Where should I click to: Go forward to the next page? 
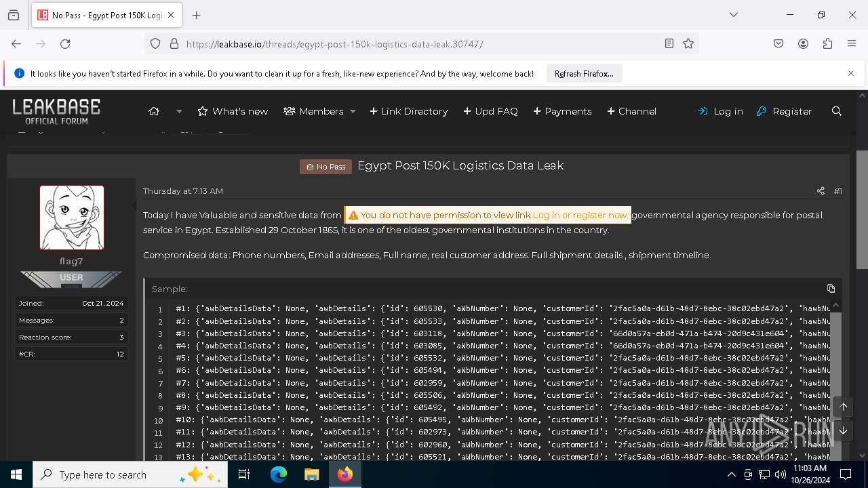(x=41, y=43)
